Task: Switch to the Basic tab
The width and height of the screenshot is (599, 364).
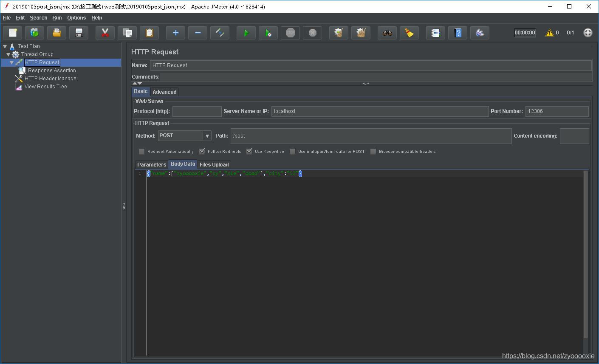Action: click(x=141, y=92)
